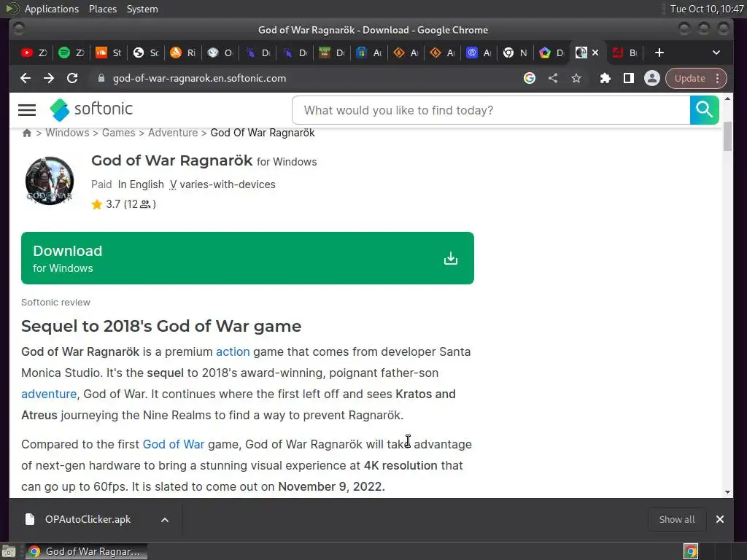Viewport: 747px width, 560px height.
Task: Close the downloads bar
Action: click(720, 519)
